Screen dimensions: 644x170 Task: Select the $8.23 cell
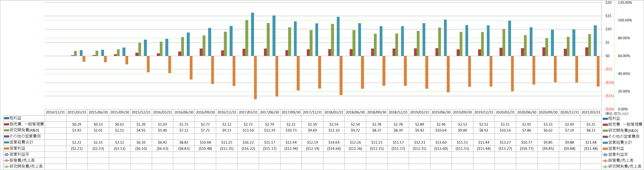(591, 130)
